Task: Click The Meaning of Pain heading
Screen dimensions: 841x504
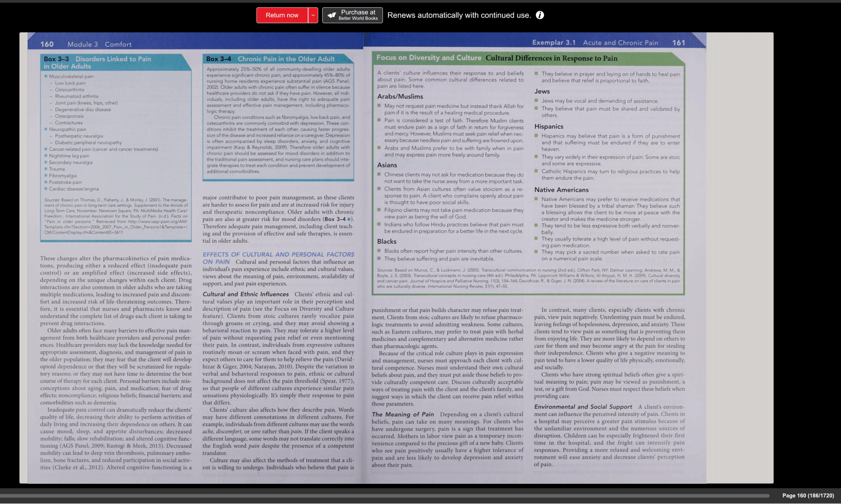Action: pyautogui.click(x=402, y=414)
